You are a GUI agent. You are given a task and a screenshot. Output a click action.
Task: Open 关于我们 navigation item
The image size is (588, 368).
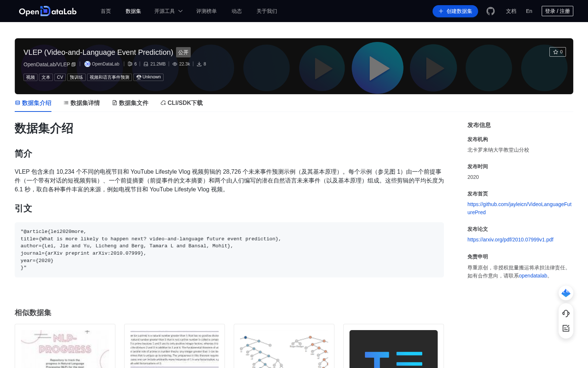(267, 11)
